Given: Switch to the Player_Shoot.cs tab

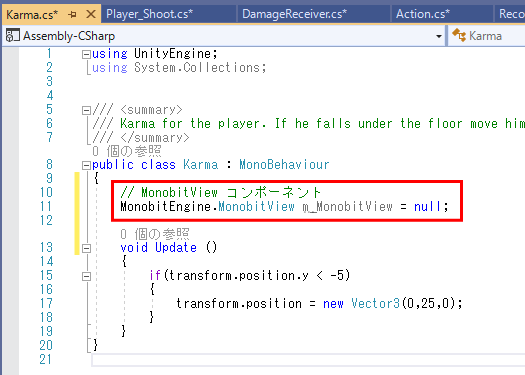Looking at the screenshot, I should point(149,14).
